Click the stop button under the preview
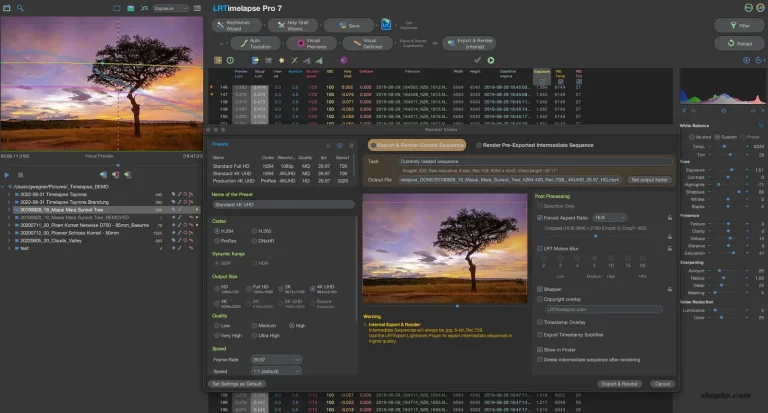Viewport: 768px width, 413px height. pyautogui.click(x=21, y=175)
